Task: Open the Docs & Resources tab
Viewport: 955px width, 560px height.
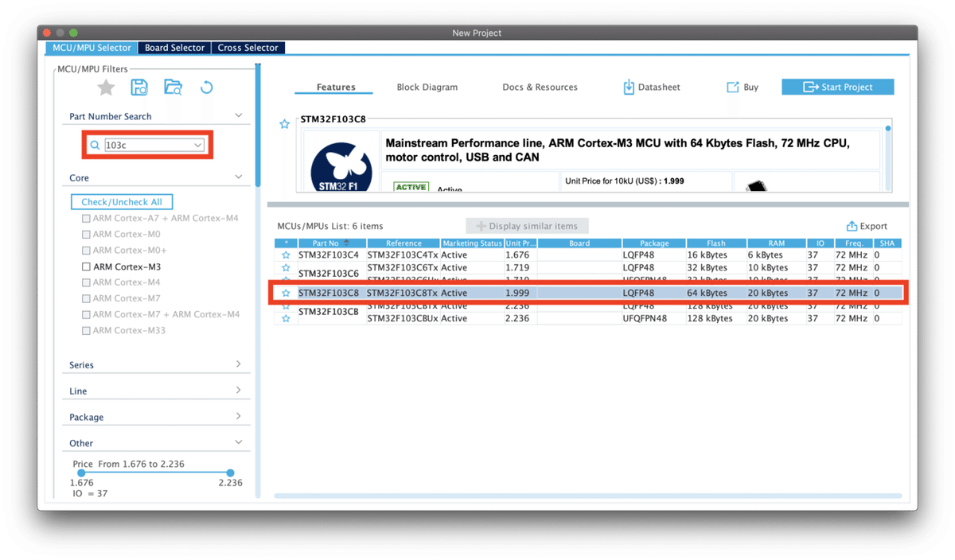Action: pyautogui.click(x=540, y=87)
